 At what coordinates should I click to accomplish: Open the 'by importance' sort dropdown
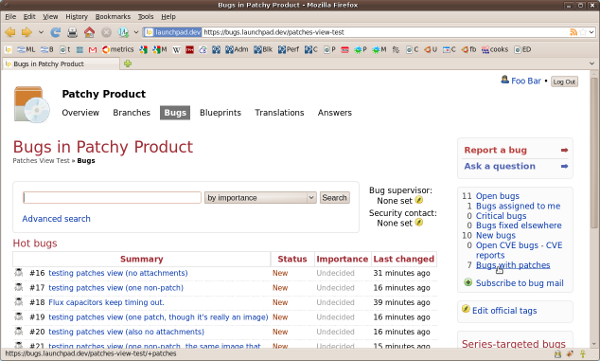point(260,198)
